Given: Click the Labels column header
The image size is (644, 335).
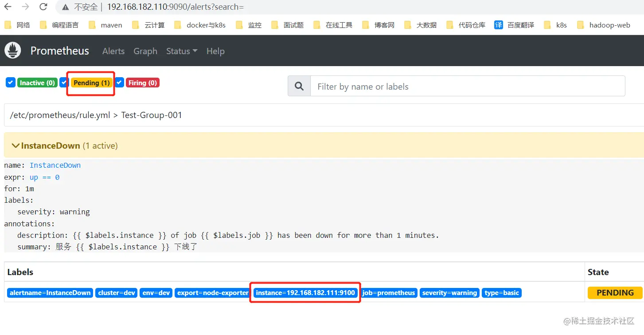Looking at the screenshot, I should [x=20, y=272].
